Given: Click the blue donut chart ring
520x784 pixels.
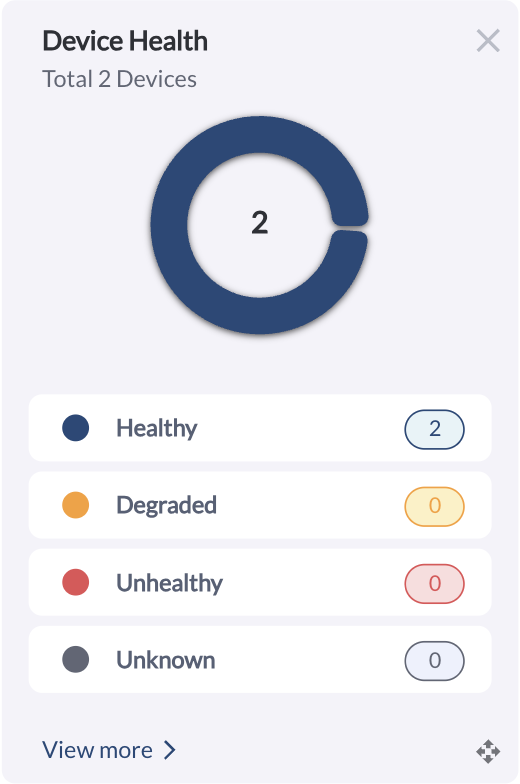Looking at the screenshot, I should (x=170, y=225).
